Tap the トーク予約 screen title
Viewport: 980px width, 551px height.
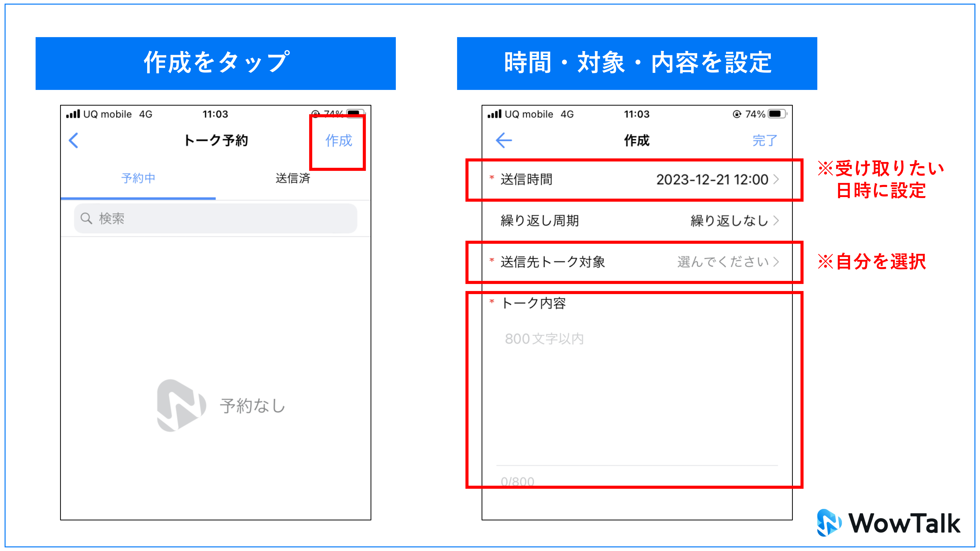tap(215, 140)
